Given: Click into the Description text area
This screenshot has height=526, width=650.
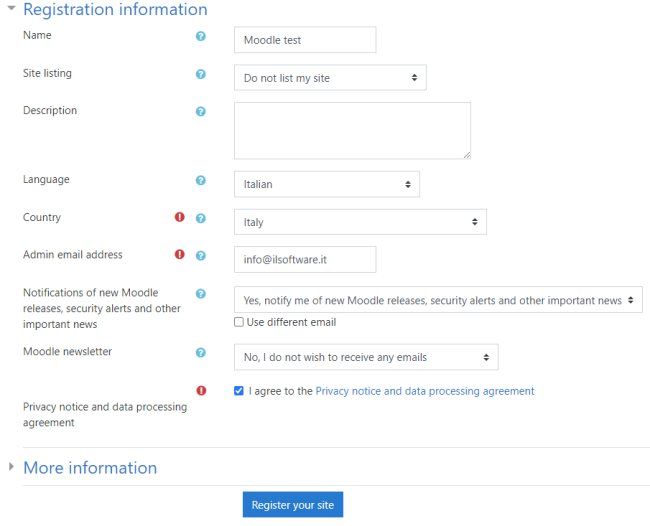Looking at the screenshot, I should click(x=352, y=130).
